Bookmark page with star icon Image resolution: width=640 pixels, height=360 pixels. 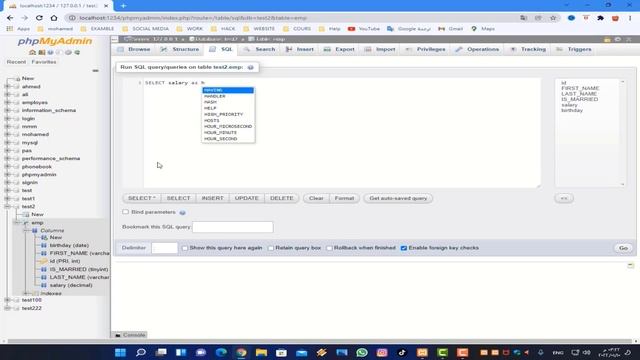(553, 18)
